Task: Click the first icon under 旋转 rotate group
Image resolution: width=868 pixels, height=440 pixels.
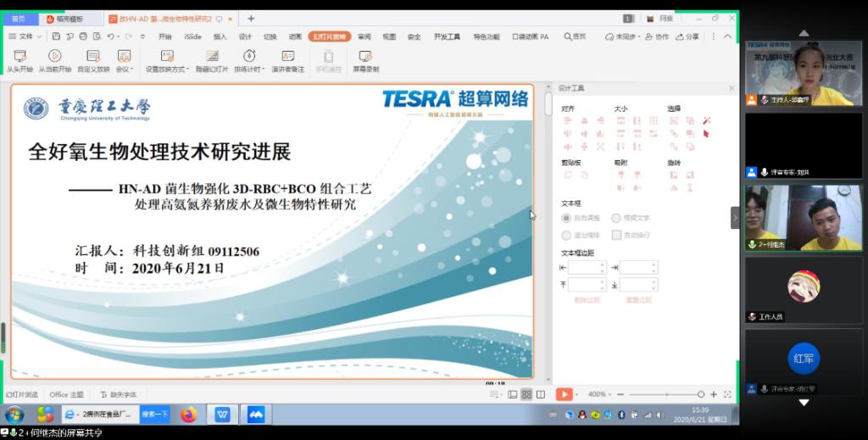Action: 674,175
